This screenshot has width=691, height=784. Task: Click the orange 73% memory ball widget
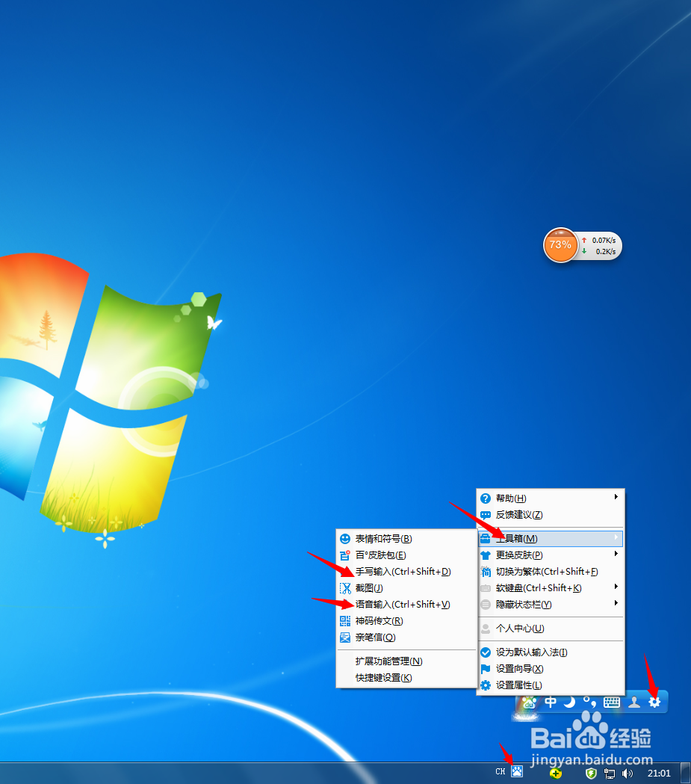560,245
